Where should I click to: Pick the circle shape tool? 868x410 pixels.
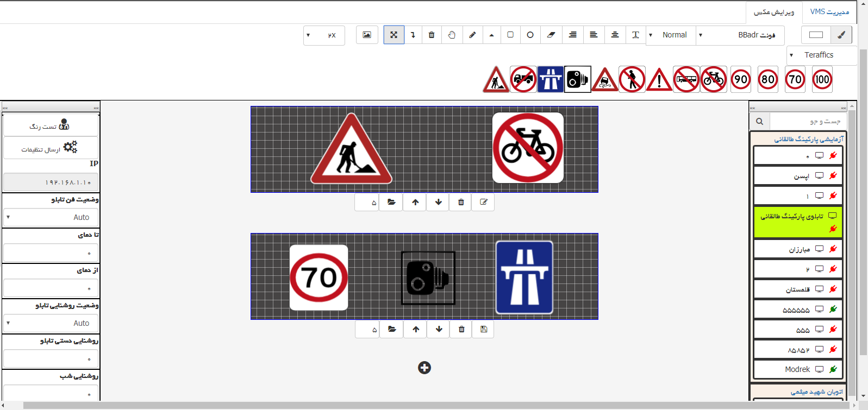(x=530, y=35)
